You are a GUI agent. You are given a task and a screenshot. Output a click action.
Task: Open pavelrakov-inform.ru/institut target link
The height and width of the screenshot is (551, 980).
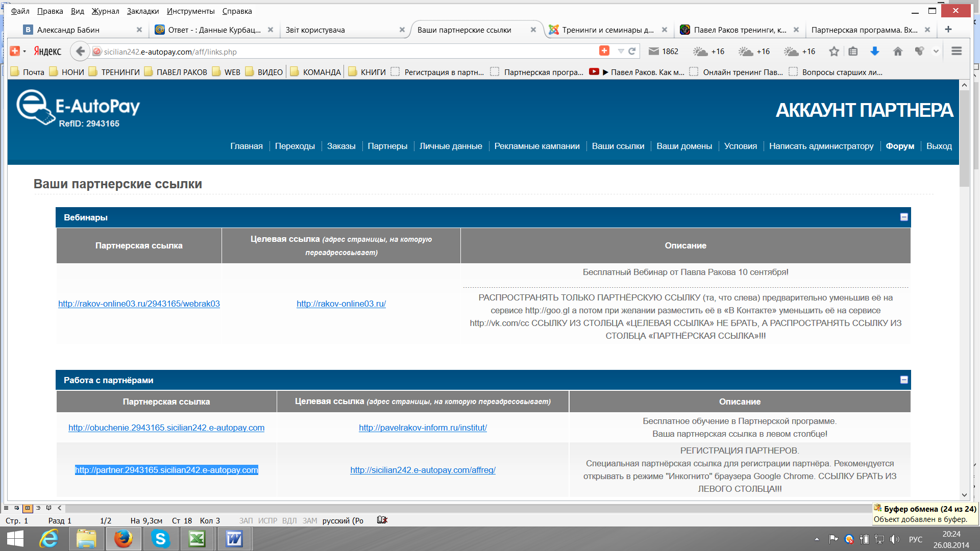click(x=423, y=428)
